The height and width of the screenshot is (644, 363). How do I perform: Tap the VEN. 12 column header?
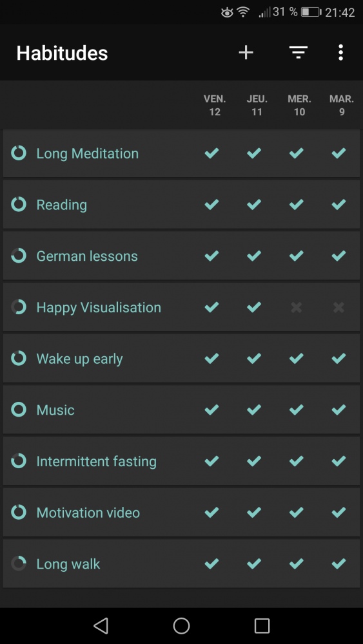[215, 106]
